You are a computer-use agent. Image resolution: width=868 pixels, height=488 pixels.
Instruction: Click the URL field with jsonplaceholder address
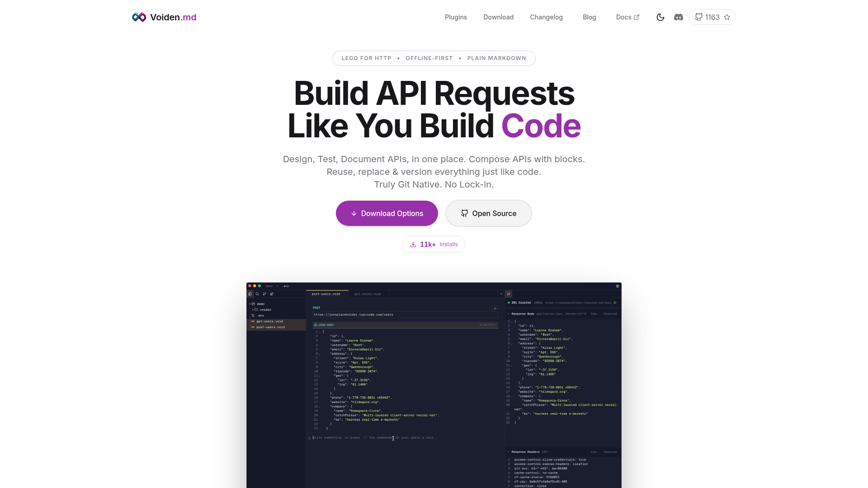point(405,314)
